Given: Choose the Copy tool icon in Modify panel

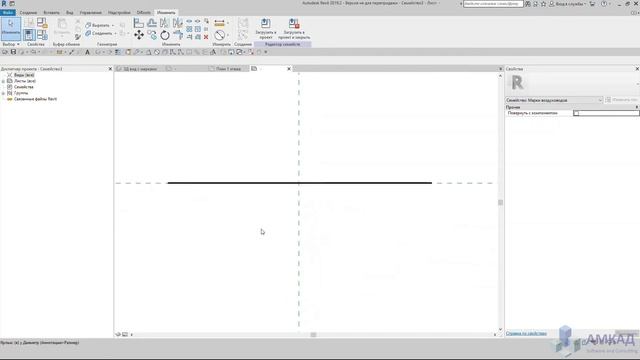Looking at the screenshot, I should 152,35.
